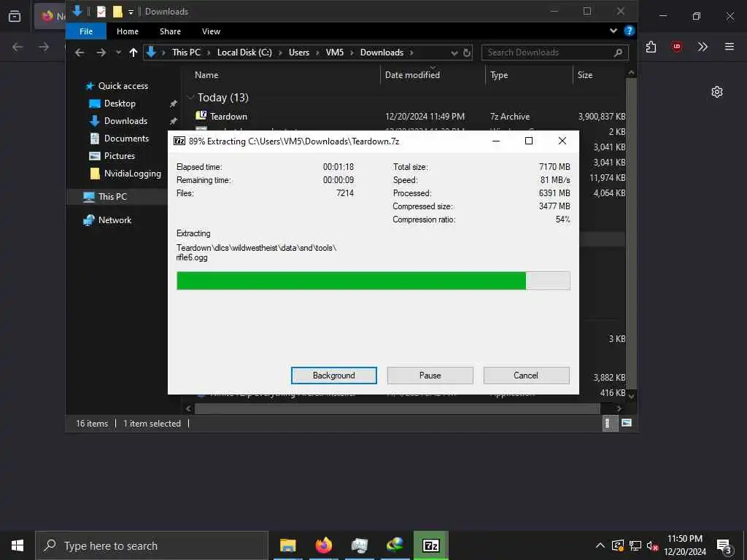Open browser hamburger menu
Image resolution: width=747 pixels, height=560 pixels.
click(729, 47)
